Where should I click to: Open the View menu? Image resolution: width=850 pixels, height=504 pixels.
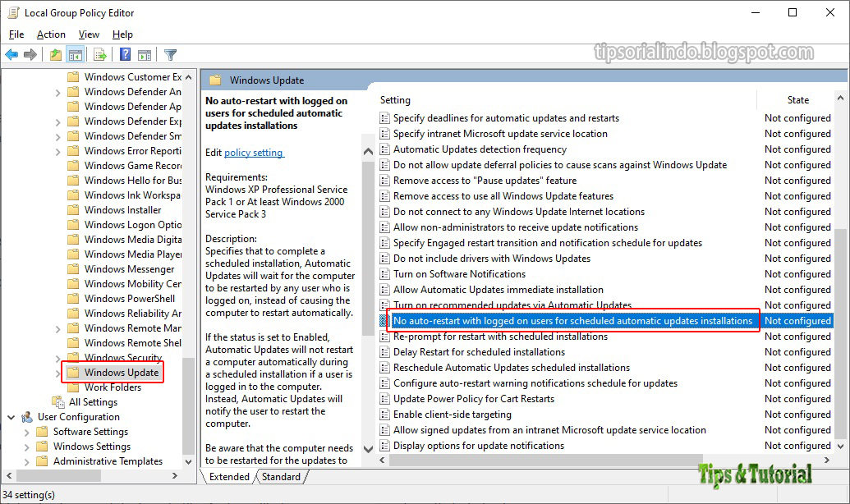(x=89, y=34)
